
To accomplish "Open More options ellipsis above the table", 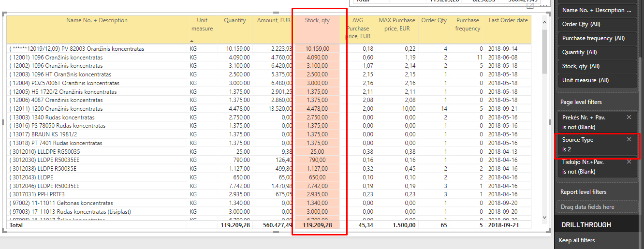I will point(544,6).
